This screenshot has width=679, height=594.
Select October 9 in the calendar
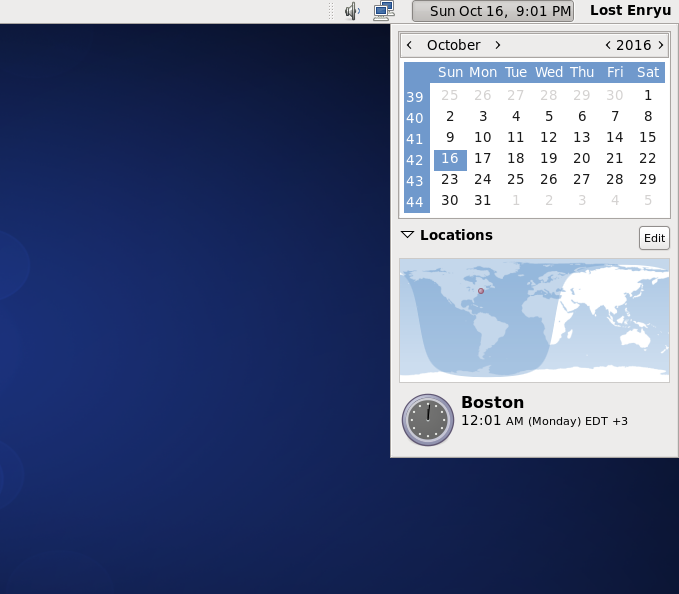pos(450,137)
